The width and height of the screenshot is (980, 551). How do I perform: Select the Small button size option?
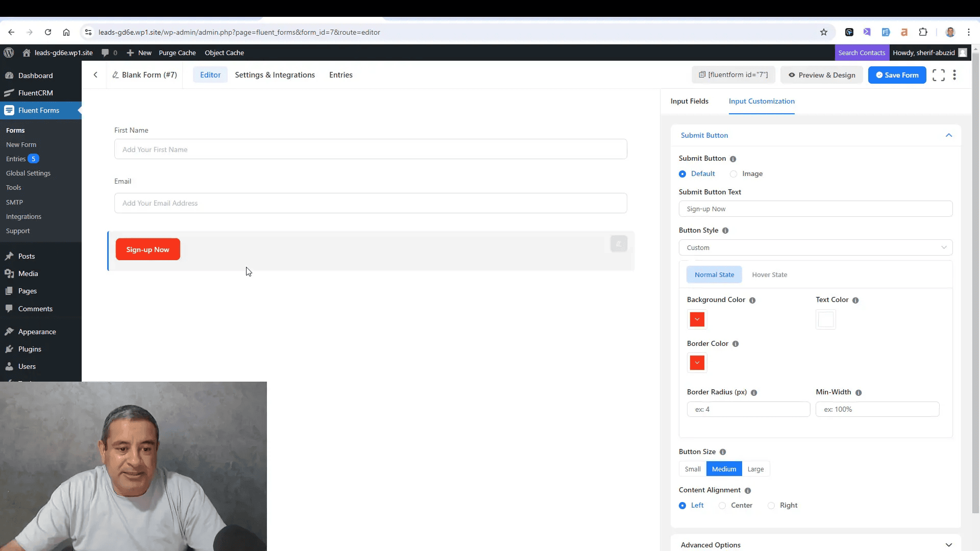693,469
